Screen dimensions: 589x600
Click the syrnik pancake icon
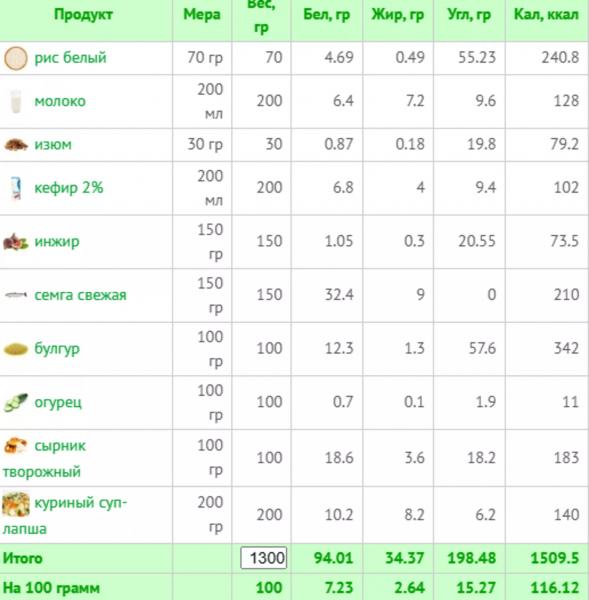click(16, 445)
